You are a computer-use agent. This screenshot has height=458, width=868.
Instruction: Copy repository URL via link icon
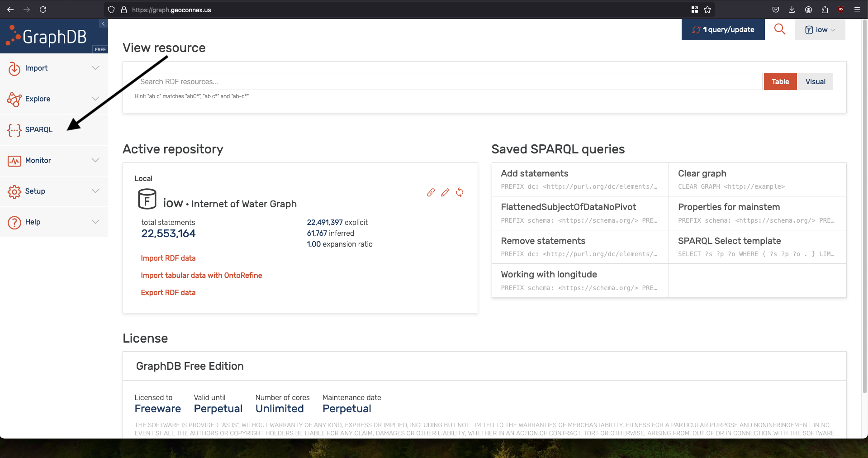tap(431, 192)
